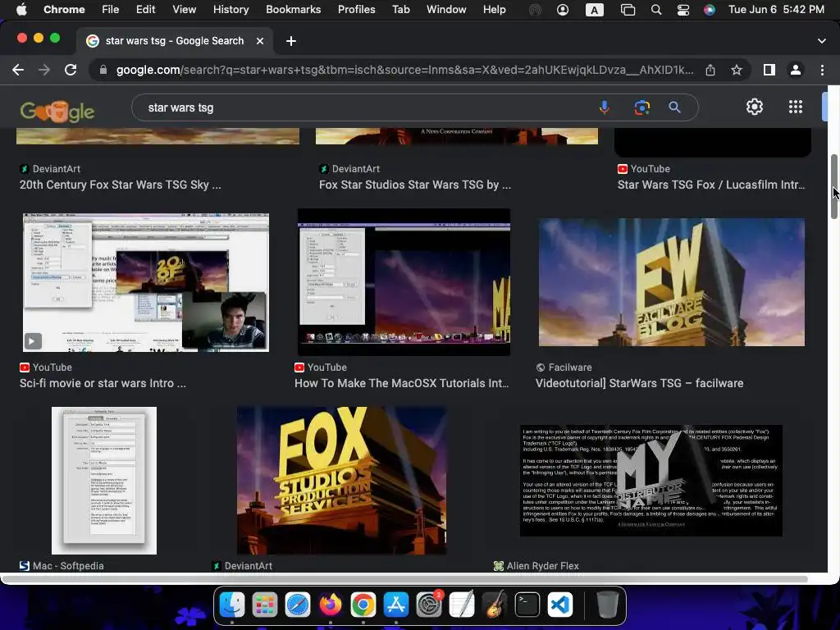This screenshot has width=840, height=630.
Task: Click the Google doodle logo
Action: [57, 112]
